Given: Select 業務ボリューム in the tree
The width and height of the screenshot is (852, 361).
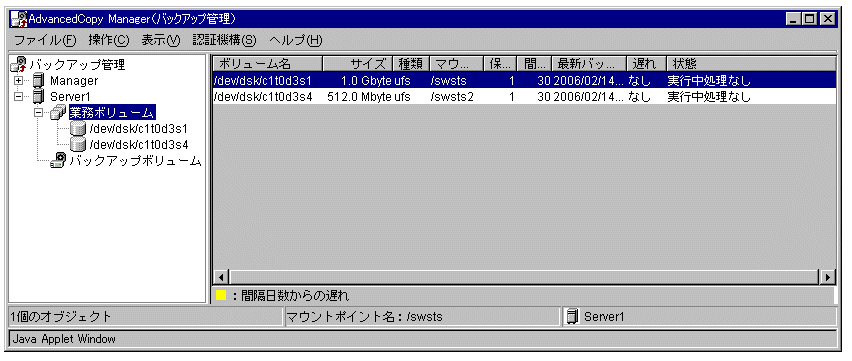Looking at the screenshot, I should pos(112,113).
